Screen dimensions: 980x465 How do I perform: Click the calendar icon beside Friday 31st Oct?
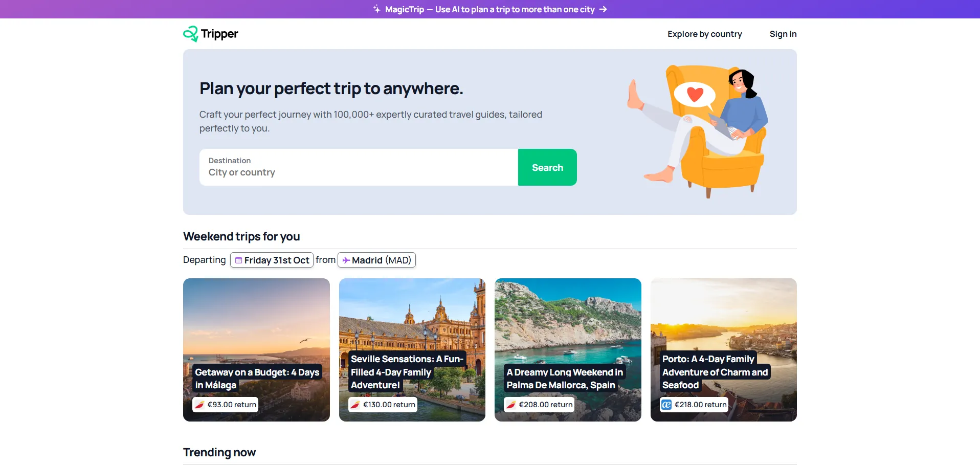pos(238,260)
